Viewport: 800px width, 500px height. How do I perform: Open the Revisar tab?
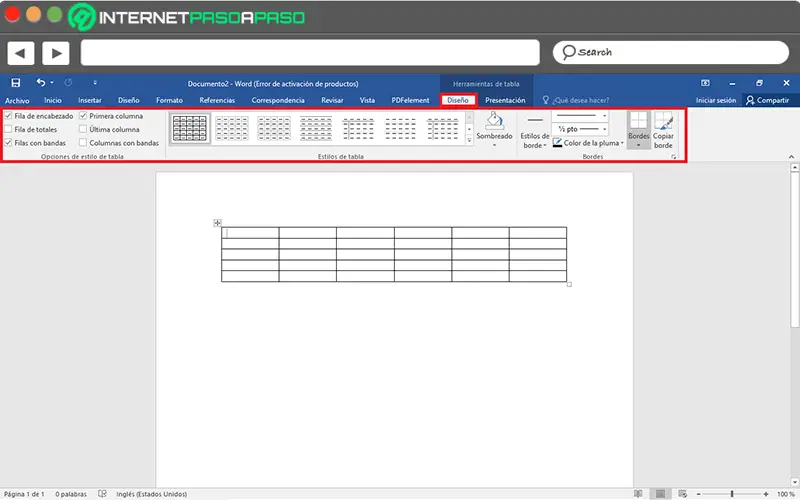click(x=332, y=101)
